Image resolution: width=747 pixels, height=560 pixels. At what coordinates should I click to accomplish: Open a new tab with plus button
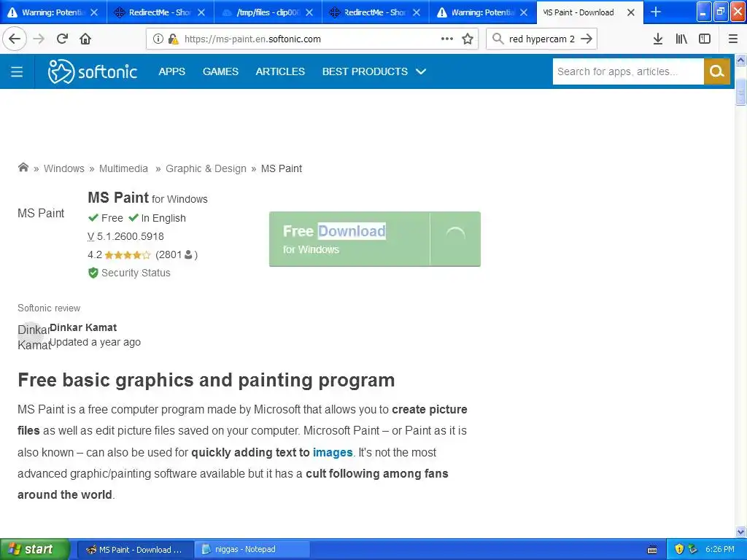[x=656, y=12]
